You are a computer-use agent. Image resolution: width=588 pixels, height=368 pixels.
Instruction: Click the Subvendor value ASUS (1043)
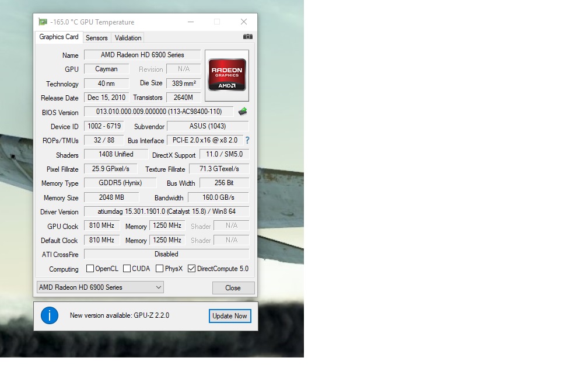click(208, 126)
